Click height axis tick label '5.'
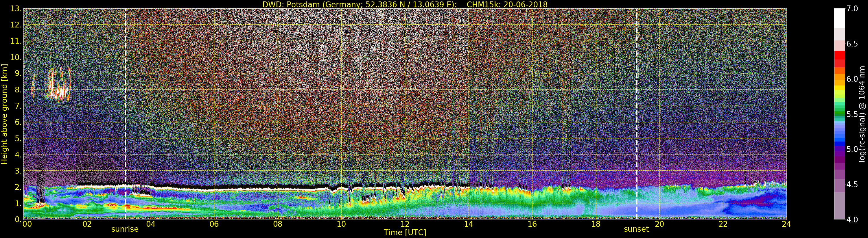The height and width of the screenshot is (238, 868). (x=18, y=138)
